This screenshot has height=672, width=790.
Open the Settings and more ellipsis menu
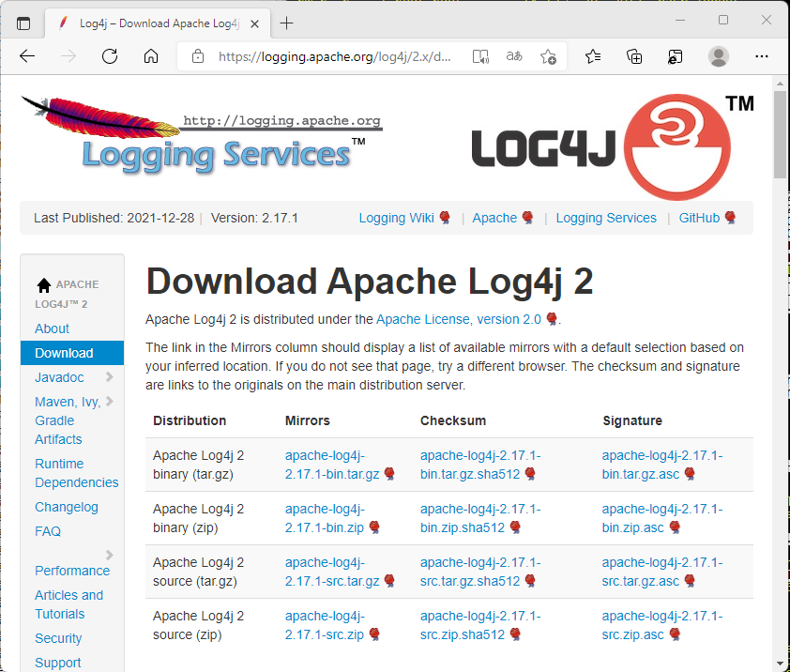click(761, 56)
